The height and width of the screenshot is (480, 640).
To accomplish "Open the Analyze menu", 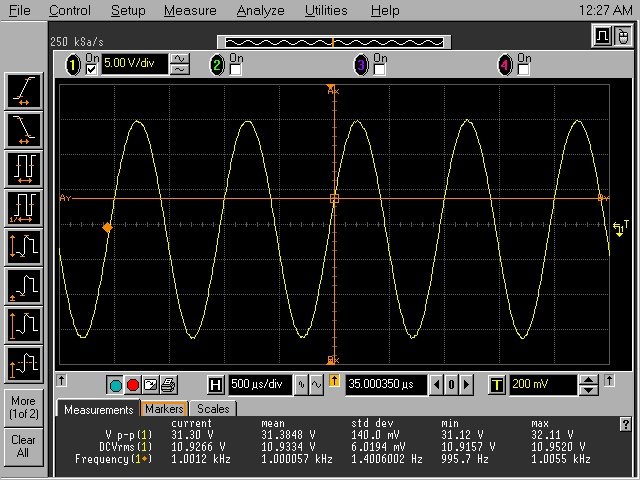I will point(260,10).
